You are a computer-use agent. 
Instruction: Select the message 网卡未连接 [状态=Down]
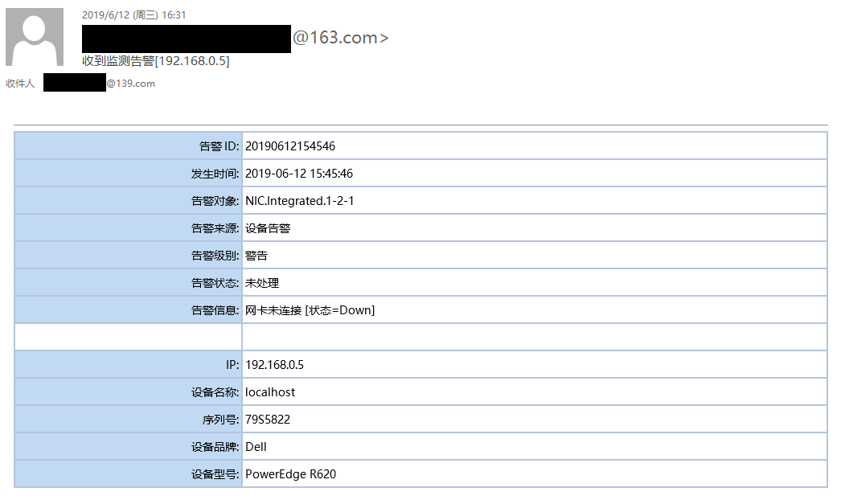tap(310, 310)
